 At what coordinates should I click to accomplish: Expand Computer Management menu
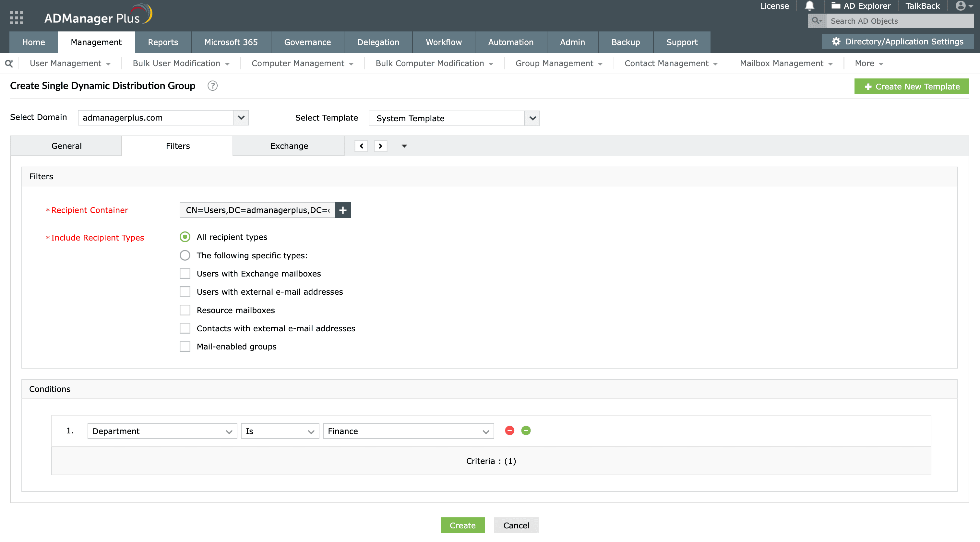tap(303, 63)
